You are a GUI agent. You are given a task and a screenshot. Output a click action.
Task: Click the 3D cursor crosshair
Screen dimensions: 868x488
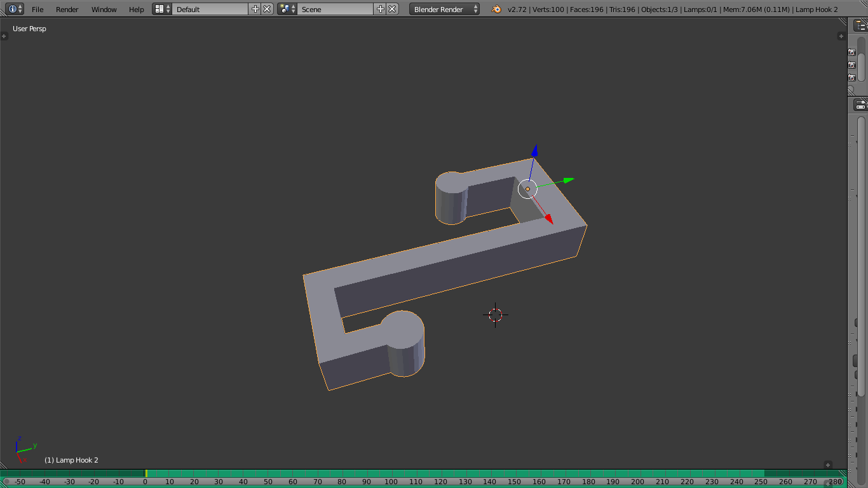pyautogui.click(x=496, y=315)
